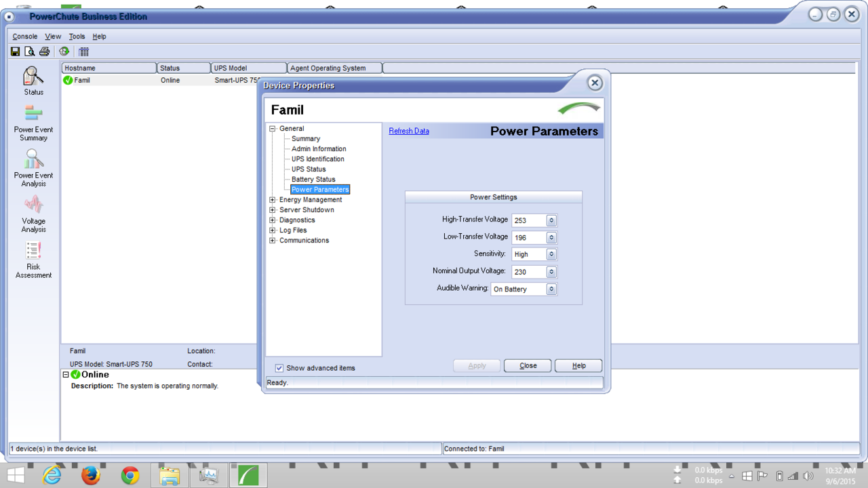Screen dimensions: 868x488
Task: Open the Tools menu
Action: tap(77, 37)
